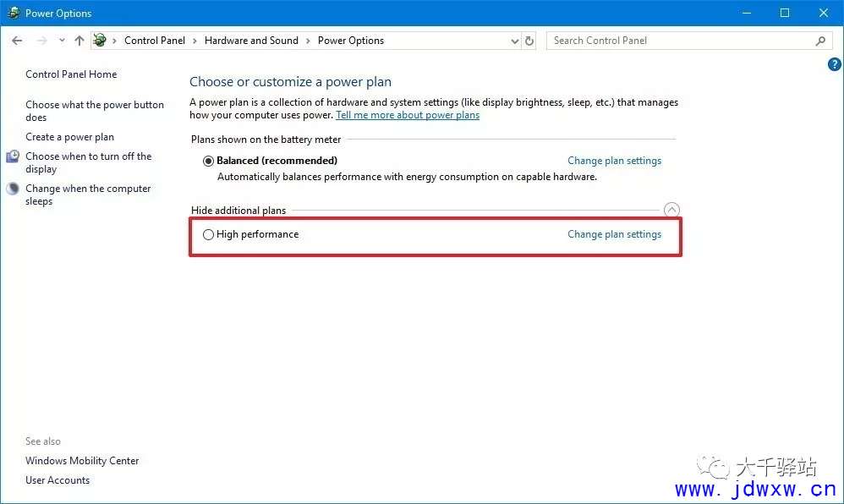Select the High performance plan
The image size is (844, 504).
tap(208, 235)
